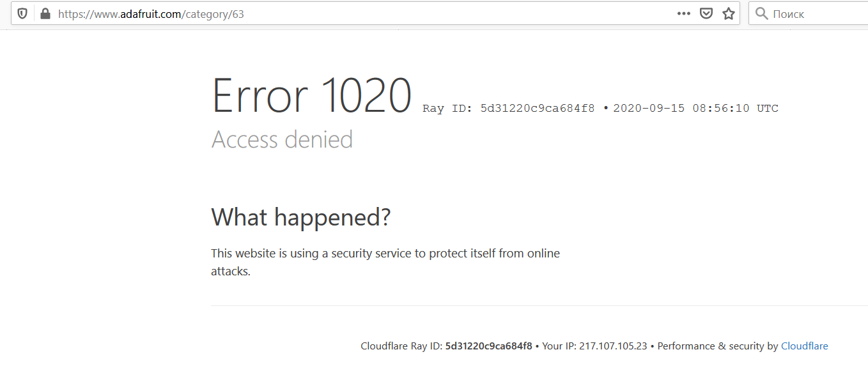868x382 pixels.
Task: Open the tracking protection shield panel
Action: 22,13
